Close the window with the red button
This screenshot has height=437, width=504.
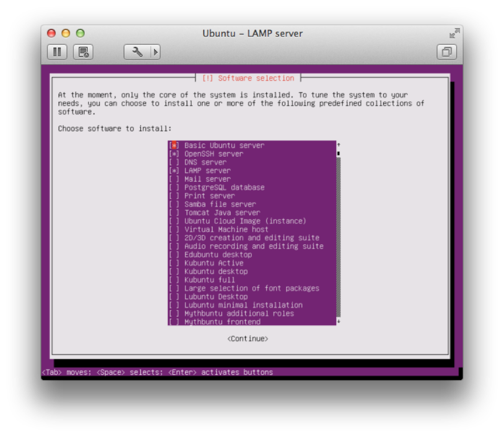[51, 33]
